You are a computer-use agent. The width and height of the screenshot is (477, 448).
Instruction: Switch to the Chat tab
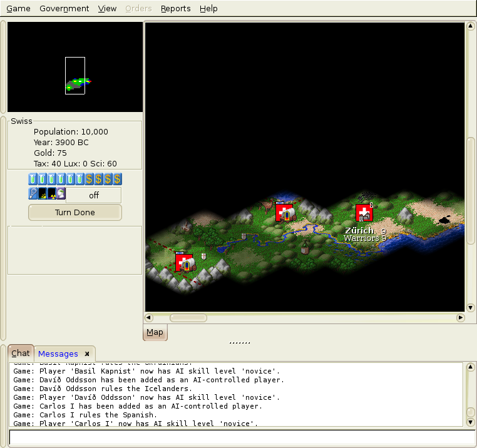click(21, 353)
